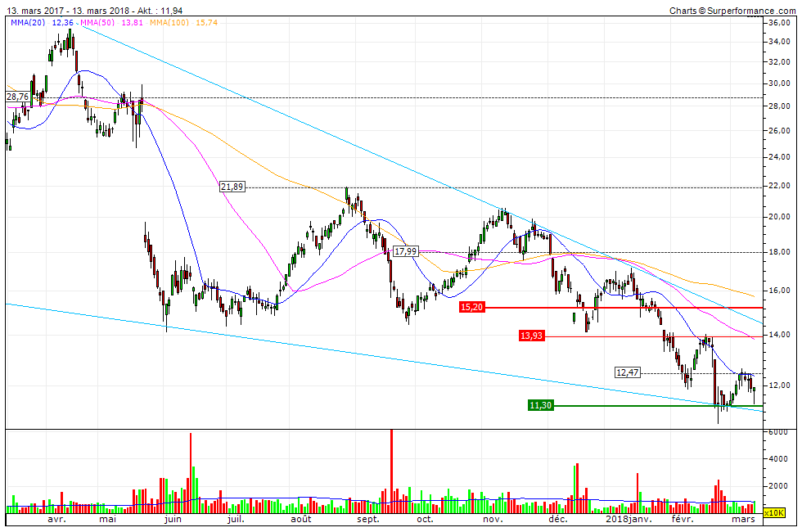Image resolution: width=802 pixels, height=532 pixels.
Task: Click the 22,00 price axis value
Action: point(779,186)
